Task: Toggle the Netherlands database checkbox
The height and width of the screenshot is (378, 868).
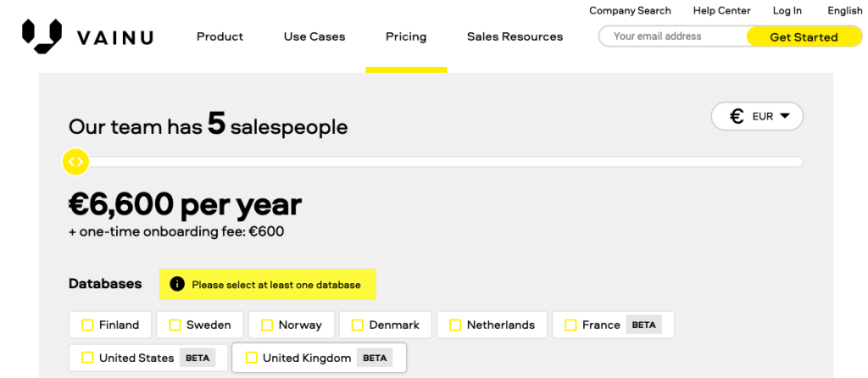Action: pos(455,325)
